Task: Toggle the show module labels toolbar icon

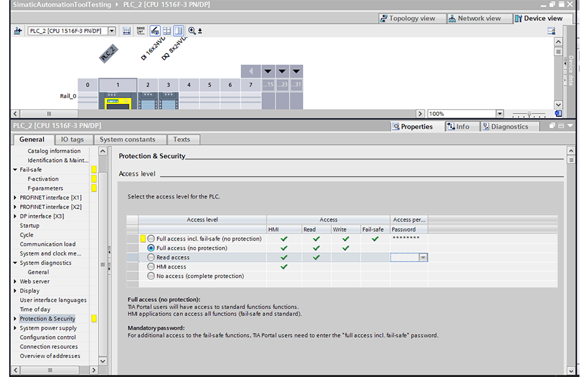Action: coord(155,31)
